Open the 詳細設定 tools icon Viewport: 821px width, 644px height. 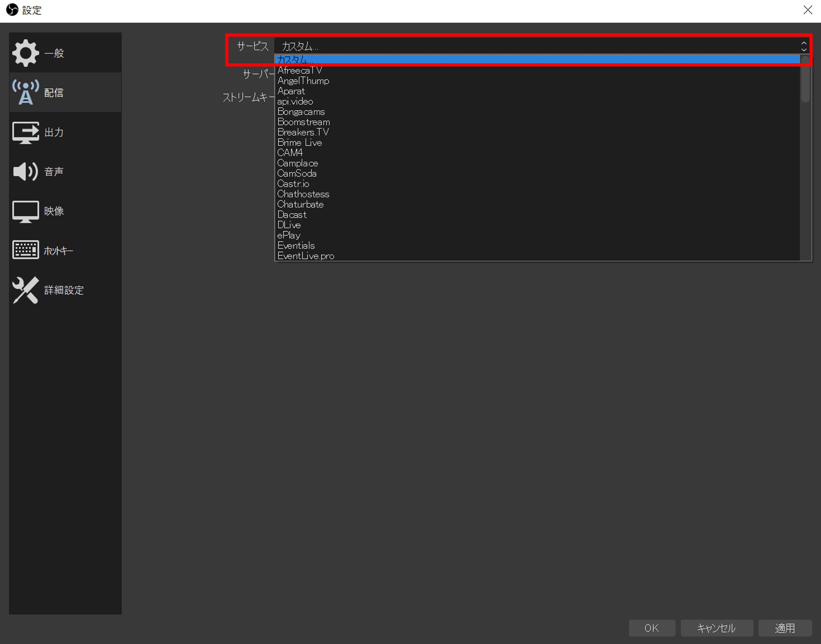point(25,290)
